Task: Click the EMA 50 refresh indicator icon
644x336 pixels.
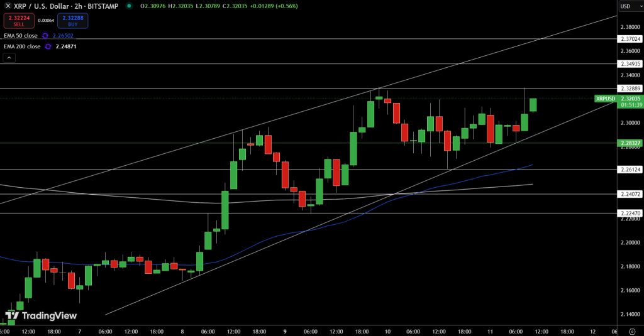Action: [x=45, y=36]
